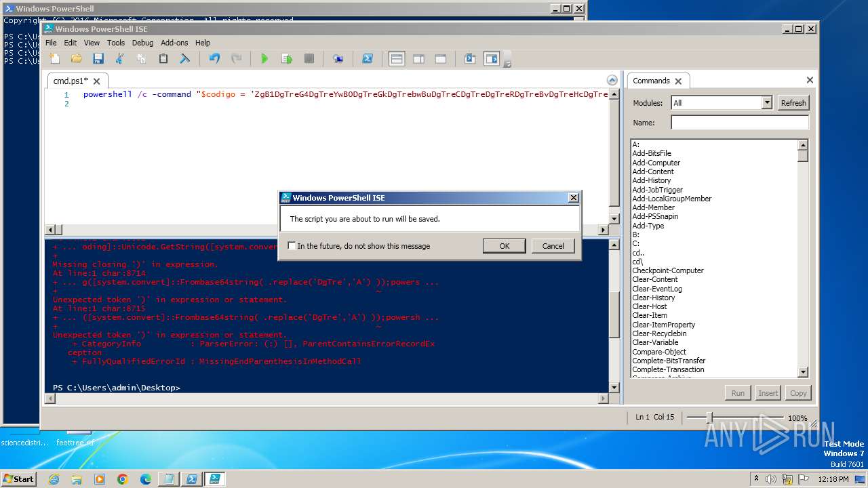
Task: Click the Clear Console Pane icon
Action: click(x=184, y=59)
